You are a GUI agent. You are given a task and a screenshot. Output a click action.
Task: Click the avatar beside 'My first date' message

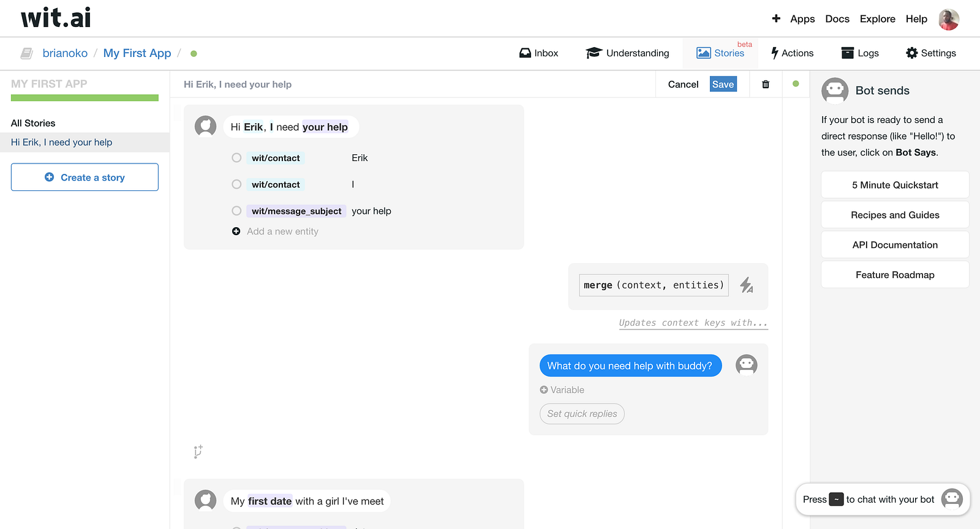(206, 500)
